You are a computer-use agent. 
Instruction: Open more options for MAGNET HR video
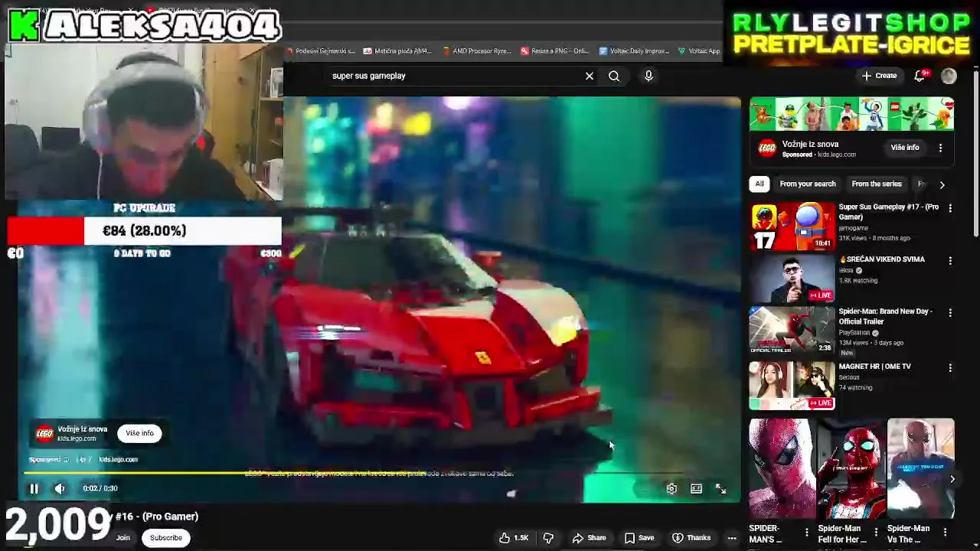pos(950,368)
